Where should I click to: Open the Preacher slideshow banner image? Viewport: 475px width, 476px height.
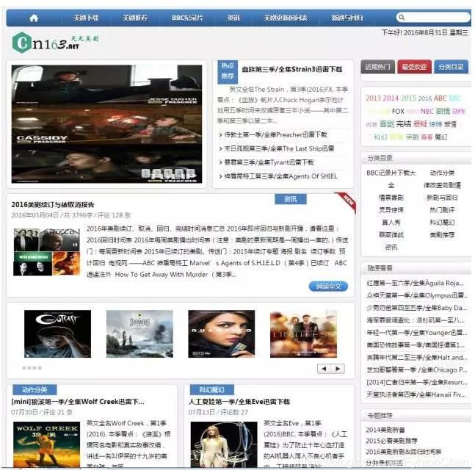click(106, 124)
